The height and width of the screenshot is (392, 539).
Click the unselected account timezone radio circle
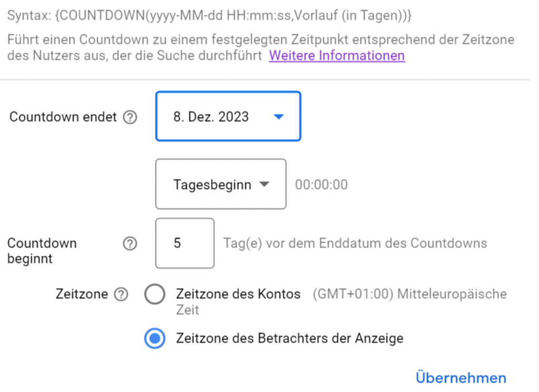click(x=155, y=294)
